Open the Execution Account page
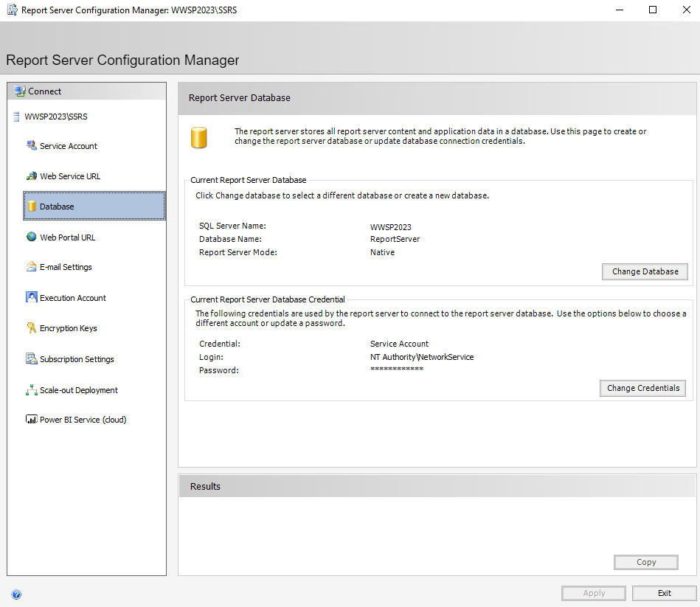700x607 pixels. (73, 298)
